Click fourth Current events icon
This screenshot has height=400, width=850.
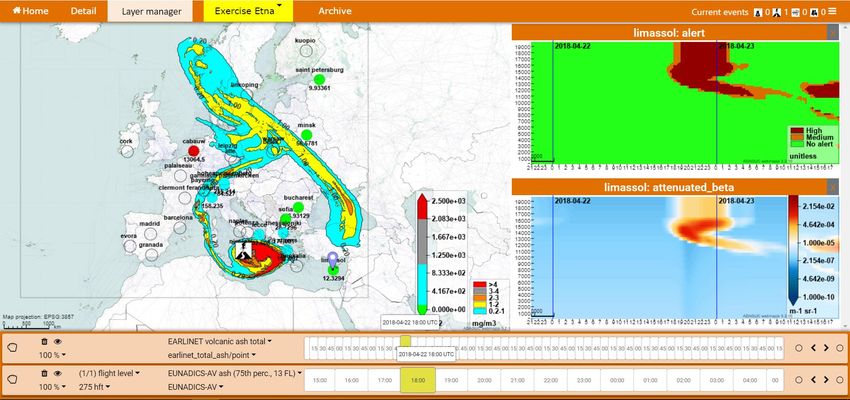pyautogui.click(x=814, y=12)
